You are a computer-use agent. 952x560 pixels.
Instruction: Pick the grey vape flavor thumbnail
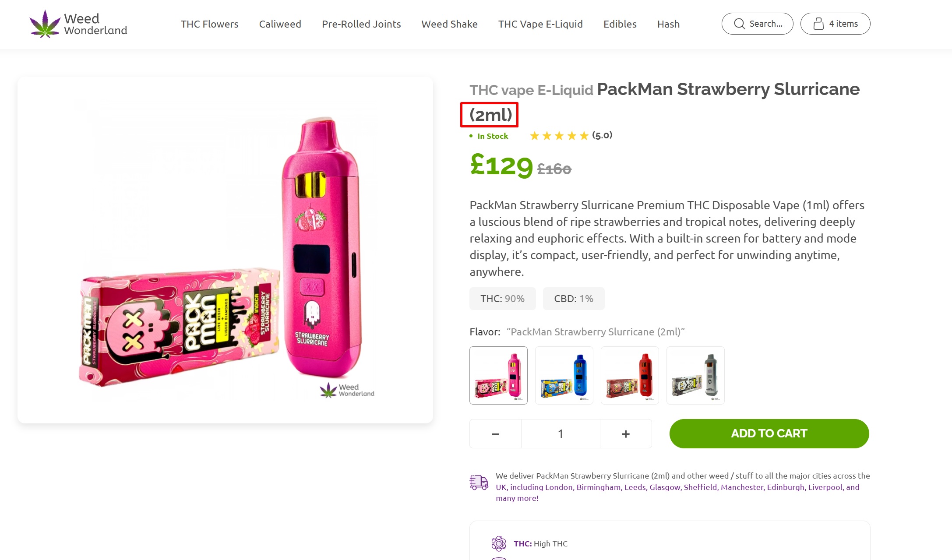coord(695,375)
